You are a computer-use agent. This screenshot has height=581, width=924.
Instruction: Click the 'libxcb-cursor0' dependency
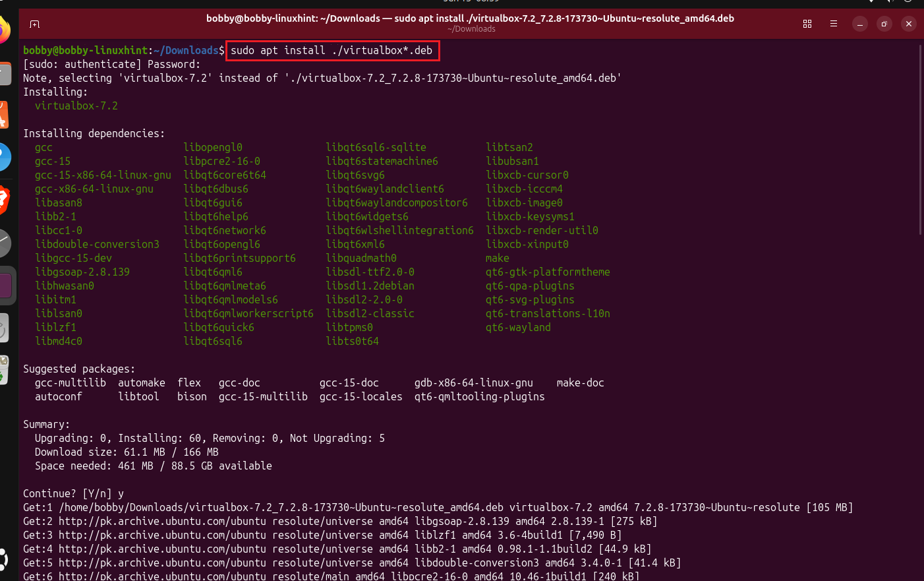527,175
